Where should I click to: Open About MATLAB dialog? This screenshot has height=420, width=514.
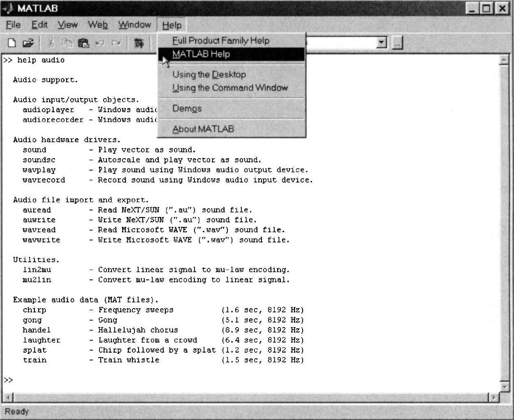click(203, 129)
